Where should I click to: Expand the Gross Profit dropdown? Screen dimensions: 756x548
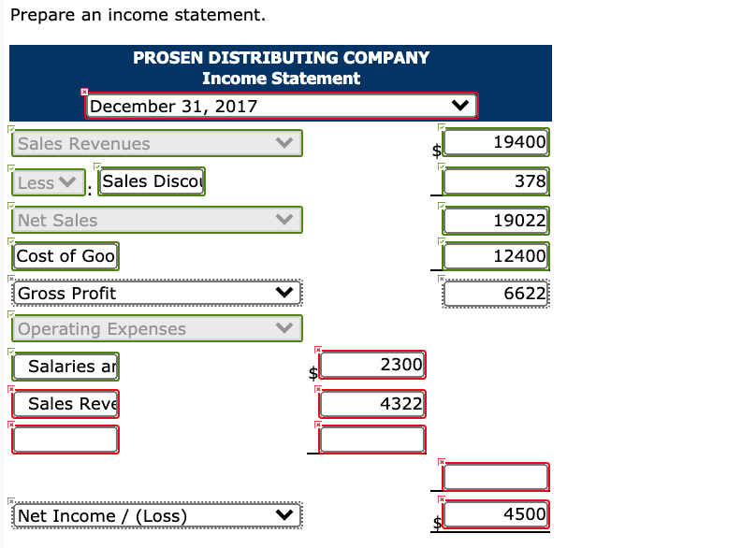(285, 293)
